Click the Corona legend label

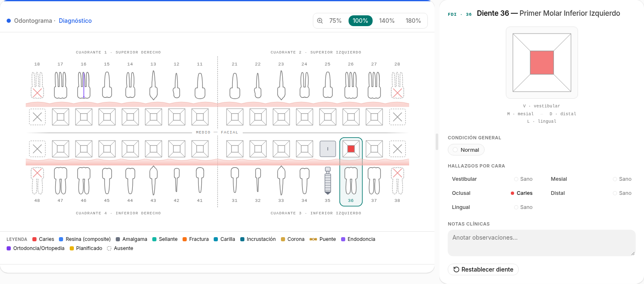click(296, 239)
